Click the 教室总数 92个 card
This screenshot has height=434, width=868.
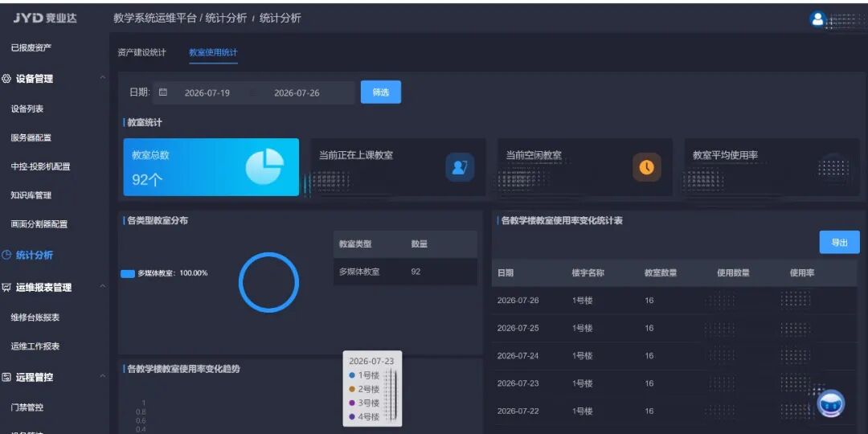211,167
